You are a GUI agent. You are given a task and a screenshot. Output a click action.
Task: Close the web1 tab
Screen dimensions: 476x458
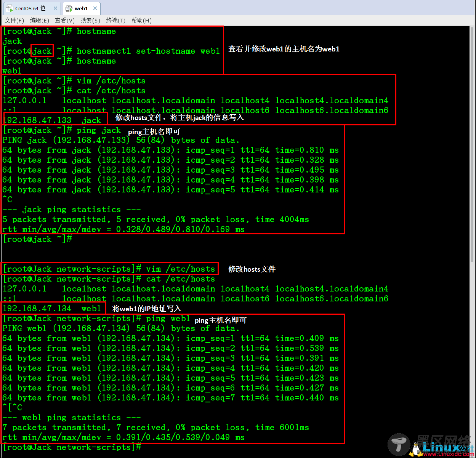(95, 8)
